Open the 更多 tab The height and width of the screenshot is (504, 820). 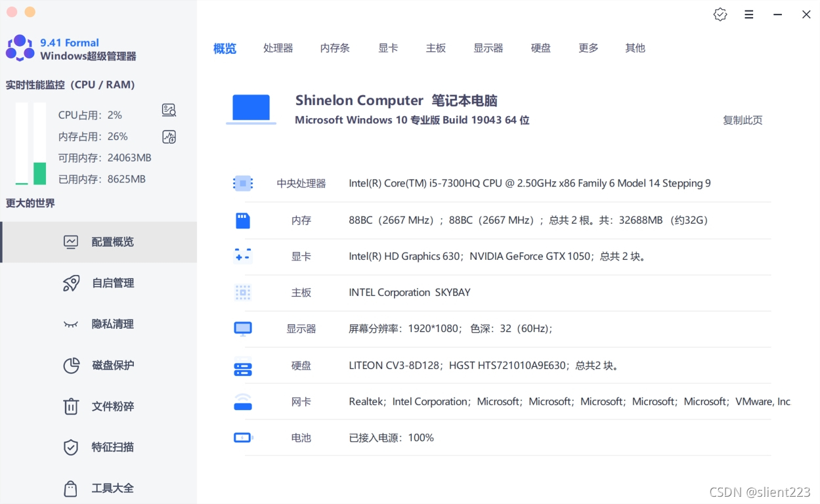[588, 48]
